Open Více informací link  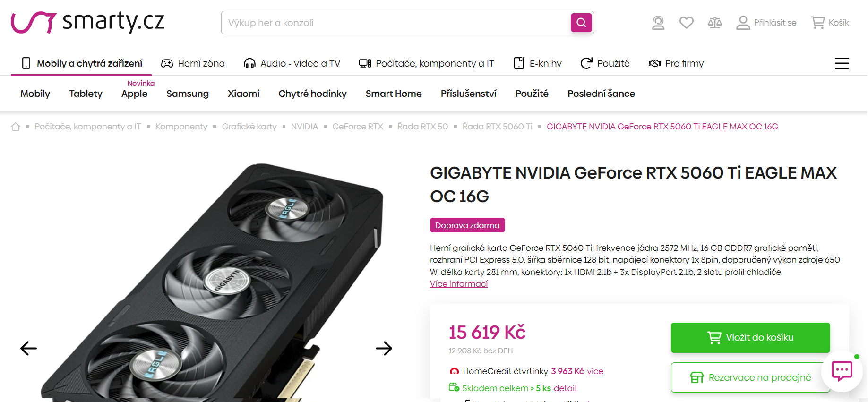[x=459, y=284]
